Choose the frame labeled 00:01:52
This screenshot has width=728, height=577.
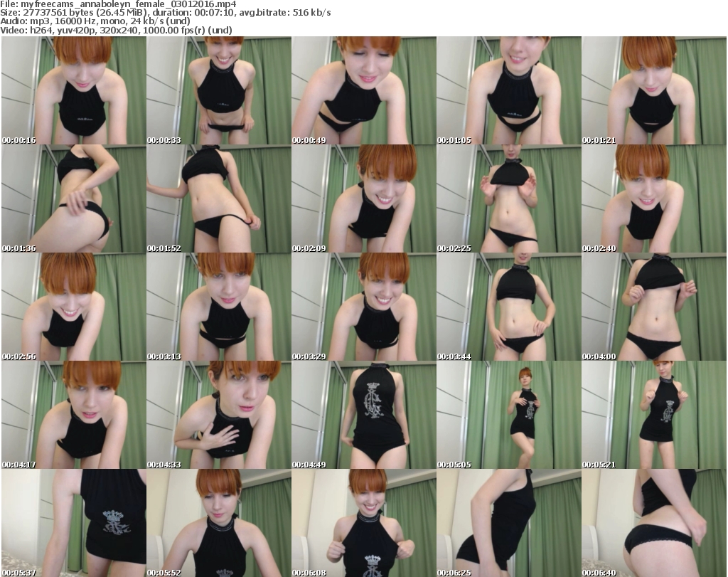(219, 198)
